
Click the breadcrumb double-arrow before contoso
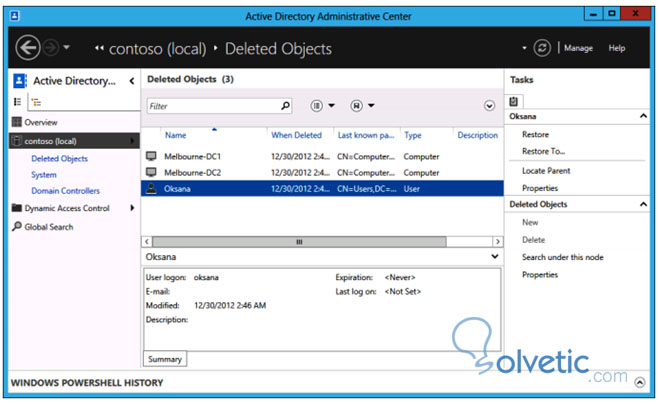click(99, 48)
